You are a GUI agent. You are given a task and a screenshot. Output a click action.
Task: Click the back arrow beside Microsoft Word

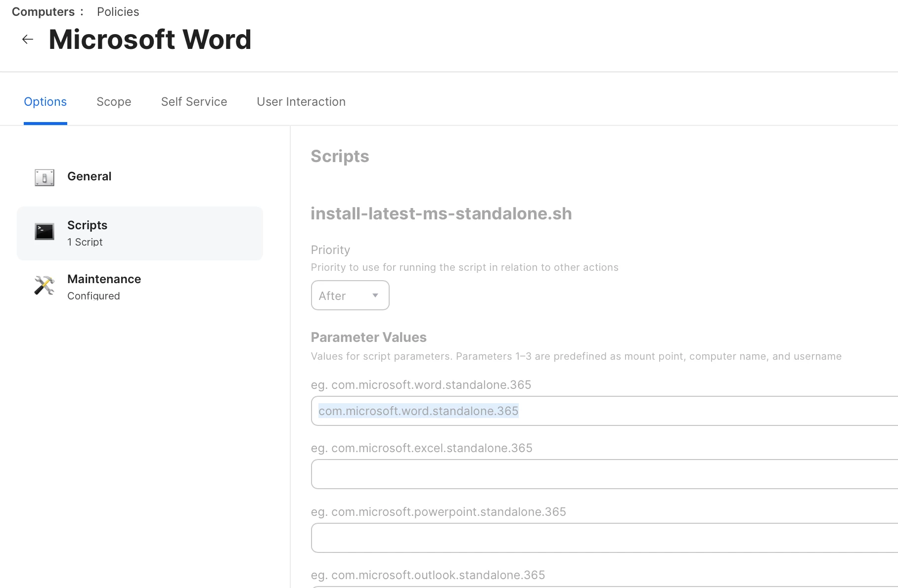(28, 40)
